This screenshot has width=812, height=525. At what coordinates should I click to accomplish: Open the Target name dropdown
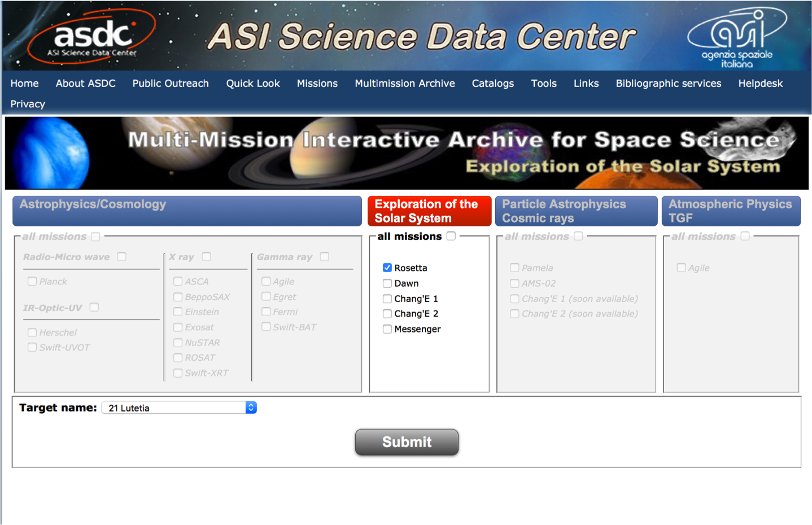click(179, 408)
